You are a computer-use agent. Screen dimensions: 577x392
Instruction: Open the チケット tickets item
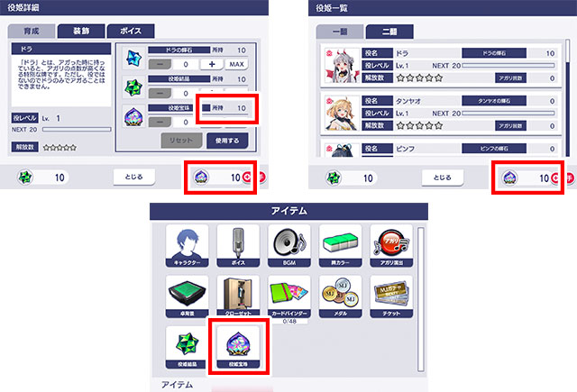(391, 296)
